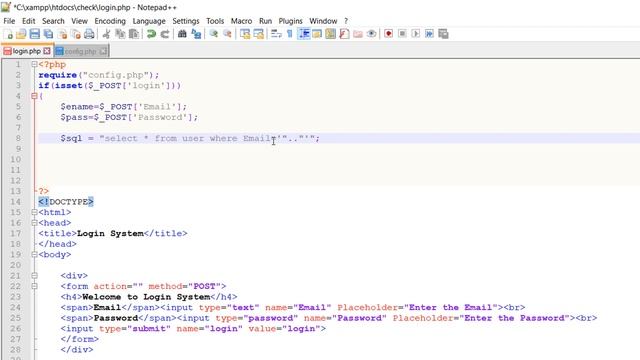Stop macro recording icon

click(x=402, y=34)
